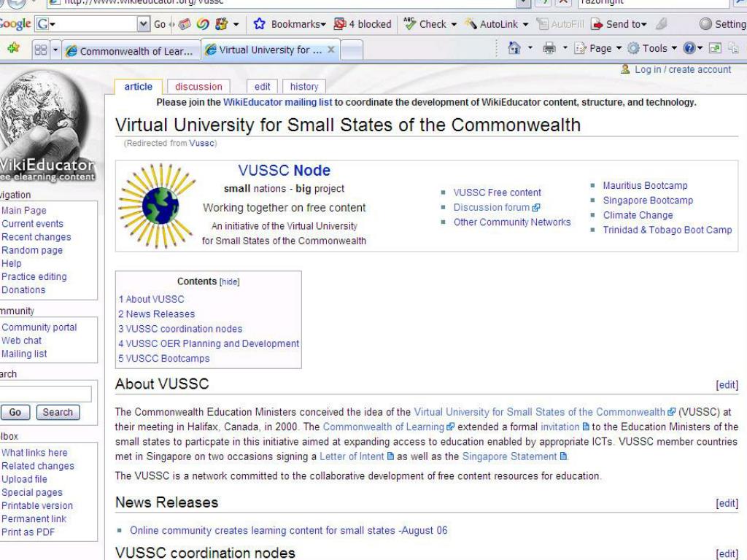Open Recent changes in sidebar
This screenshot has height=560, width=747.
pyautogui.click(x=36, y=237)
